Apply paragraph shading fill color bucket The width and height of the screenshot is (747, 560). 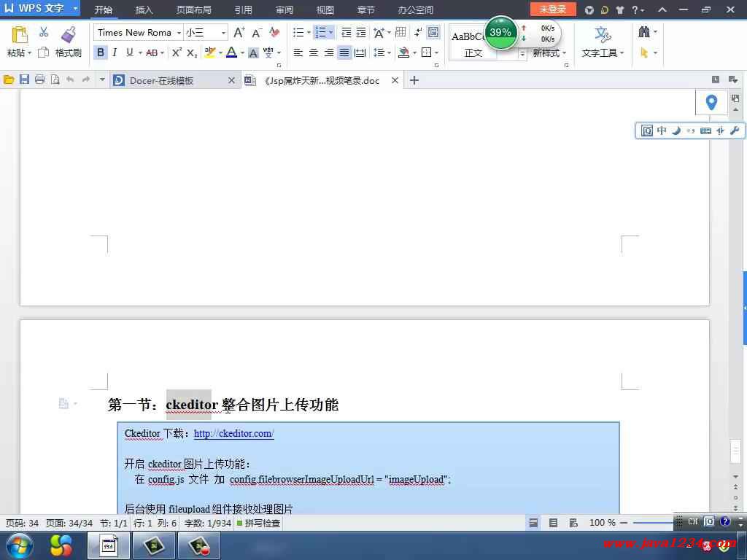[404, 52]
